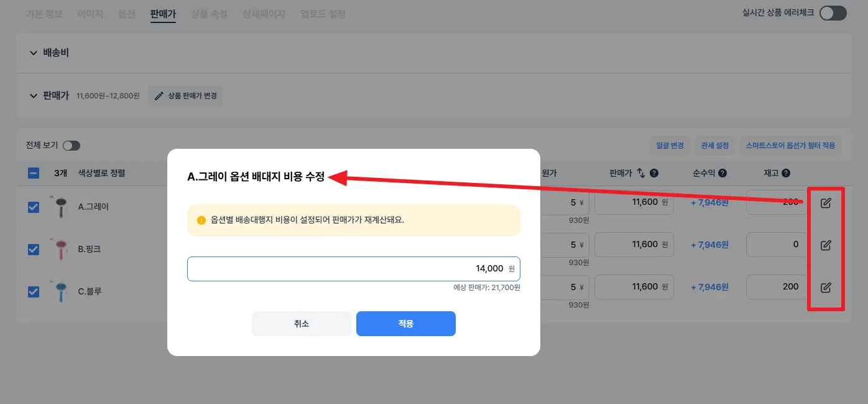Open the 옵션 tab
The width and height of the screenshot is (868, 404).
click(x=126, y=13)
